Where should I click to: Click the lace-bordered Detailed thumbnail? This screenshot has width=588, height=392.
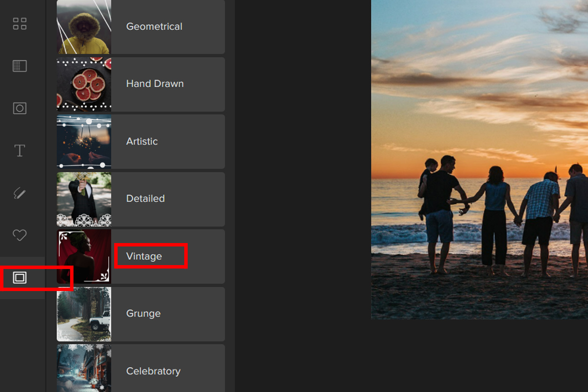coord(84,199)
